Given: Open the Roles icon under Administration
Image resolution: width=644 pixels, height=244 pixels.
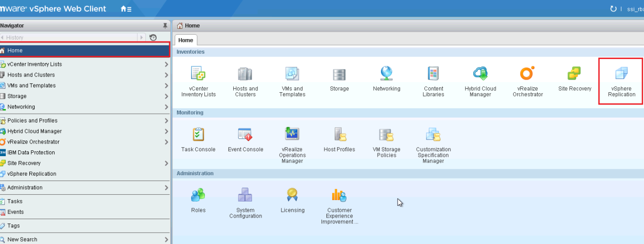Looking at the screenshot, I should click(x=198, y=195).
